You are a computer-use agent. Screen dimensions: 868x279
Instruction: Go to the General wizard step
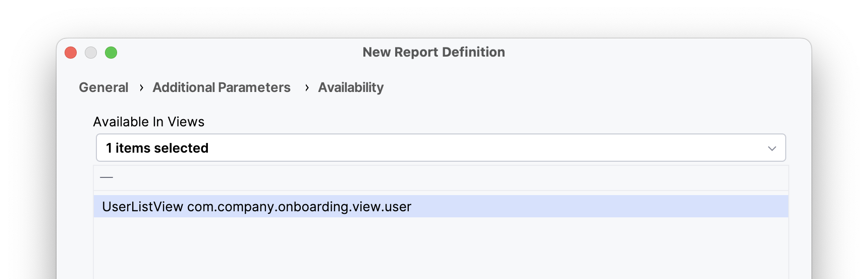click(103, 87)
